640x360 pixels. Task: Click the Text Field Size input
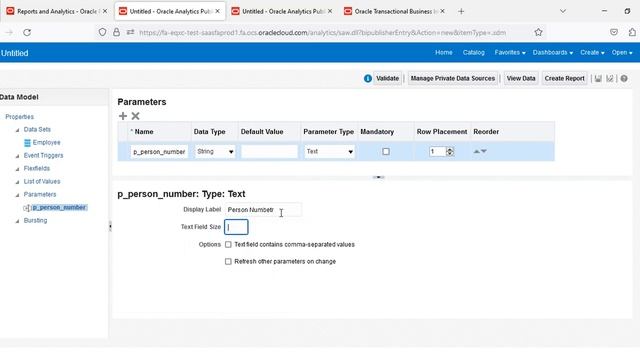click(236, 227)
